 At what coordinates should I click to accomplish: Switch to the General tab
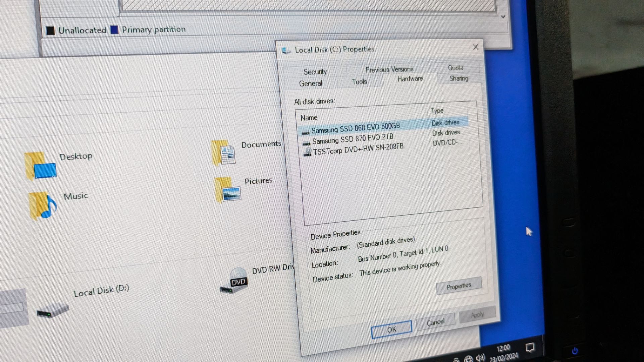pos(311,83)
